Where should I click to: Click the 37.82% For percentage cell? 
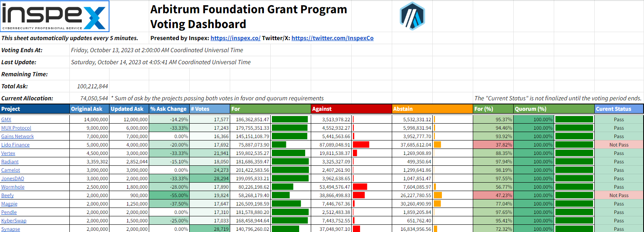coord(493,145)
